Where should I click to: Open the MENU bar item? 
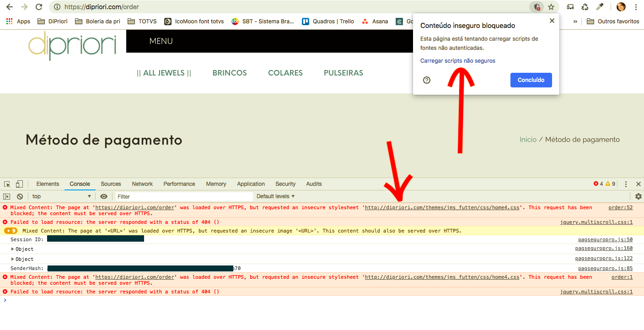[161, 41]
